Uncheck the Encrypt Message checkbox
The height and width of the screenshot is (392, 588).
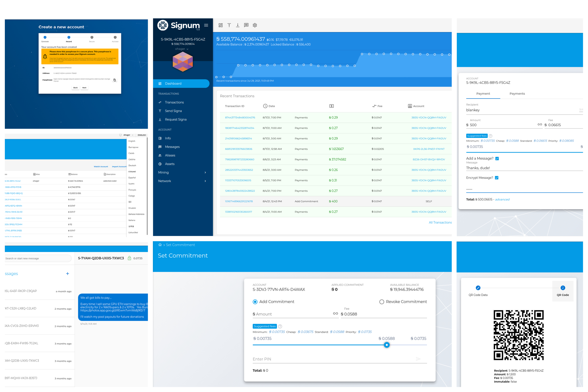click(497, 178)
